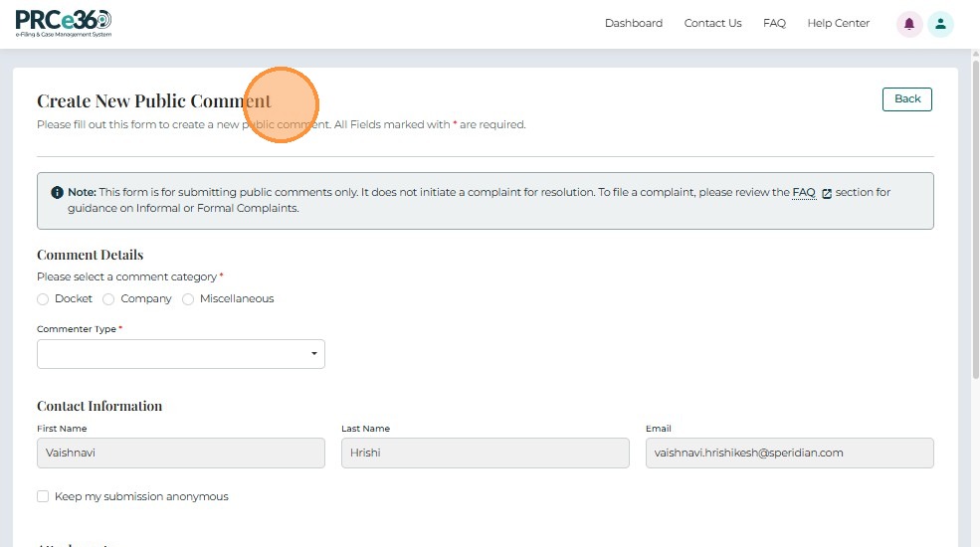This screenshot has width=980, height=547.
Task: Click the Create New Public Comment heading
Action: [154, 101]
